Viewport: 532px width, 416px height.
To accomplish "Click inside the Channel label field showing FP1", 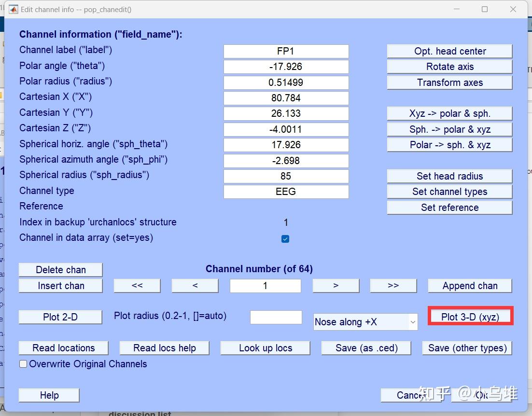I will pyautogui.click(x=285, y=51).
